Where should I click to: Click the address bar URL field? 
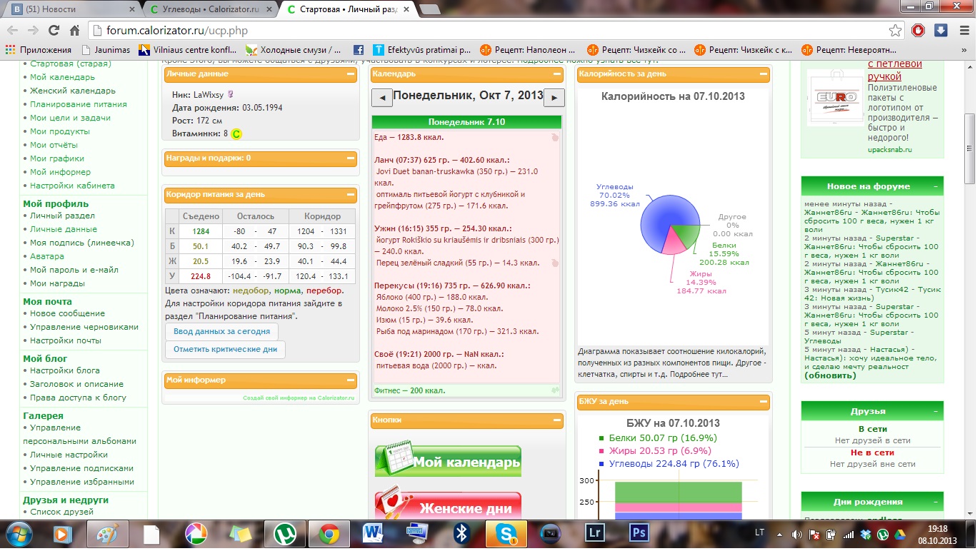point(493,31)
